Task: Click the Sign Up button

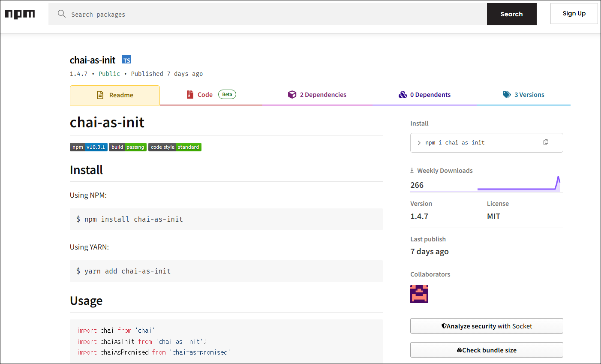Action: tap(574, 14)
